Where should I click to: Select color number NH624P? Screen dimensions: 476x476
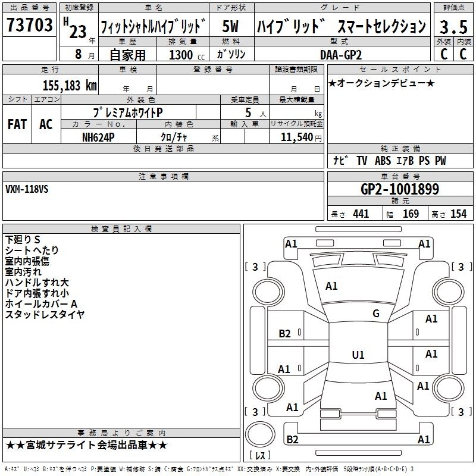coord(99,136)
